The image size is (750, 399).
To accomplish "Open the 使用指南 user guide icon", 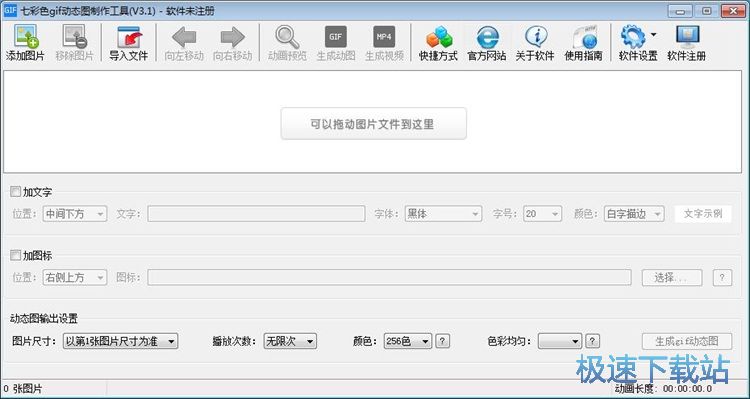I will [x=584, y=37].
